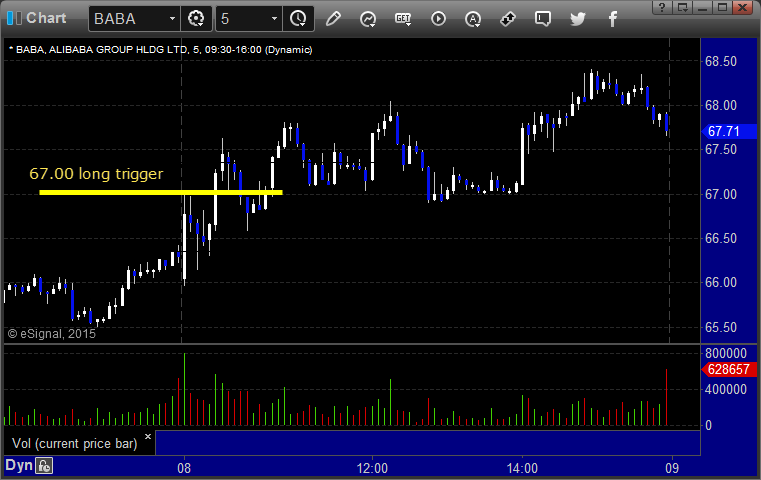Viewport: 761px width, 480px height.
Task: Click the 67.00 price axis label
Action: tap(721, 194)
